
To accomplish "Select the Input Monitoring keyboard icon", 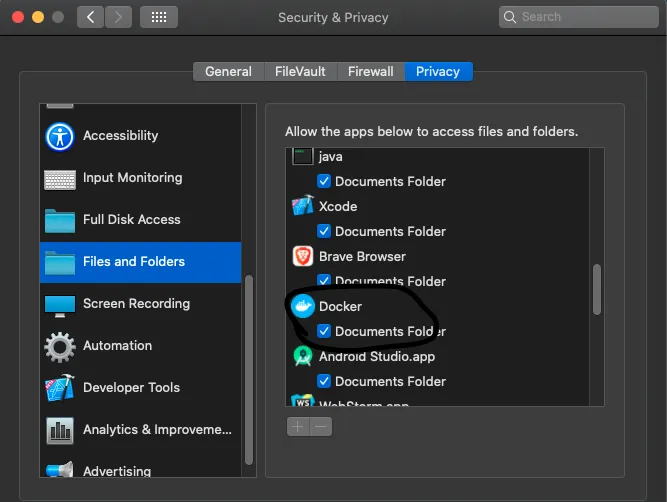I will click(60, 178).
